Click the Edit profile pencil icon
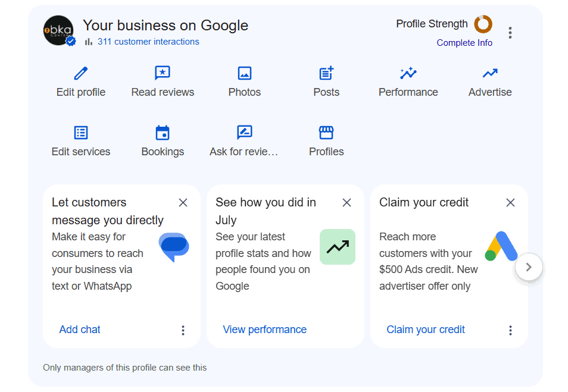This screenshot has height=392, width=568. (81, 73)
